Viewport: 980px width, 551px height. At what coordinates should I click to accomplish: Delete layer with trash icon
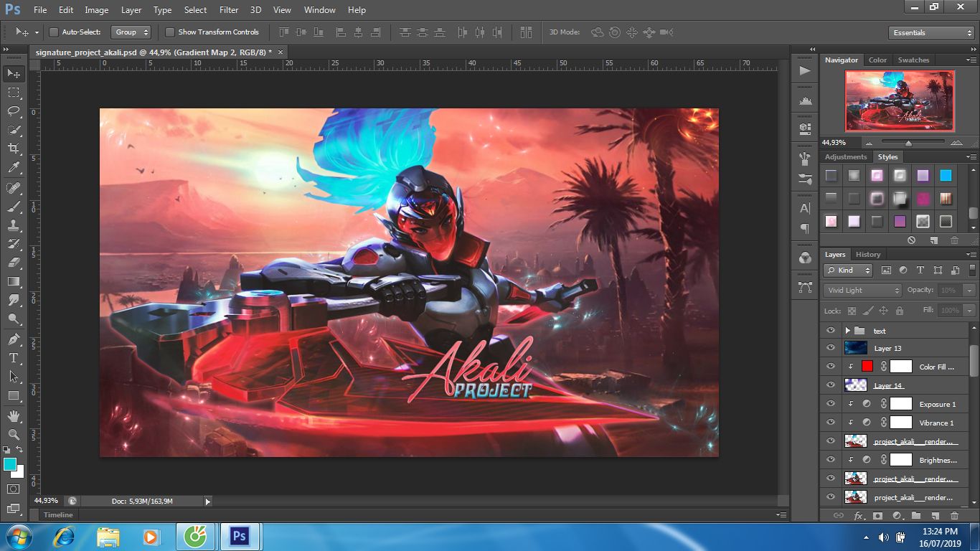pos(954,515)
